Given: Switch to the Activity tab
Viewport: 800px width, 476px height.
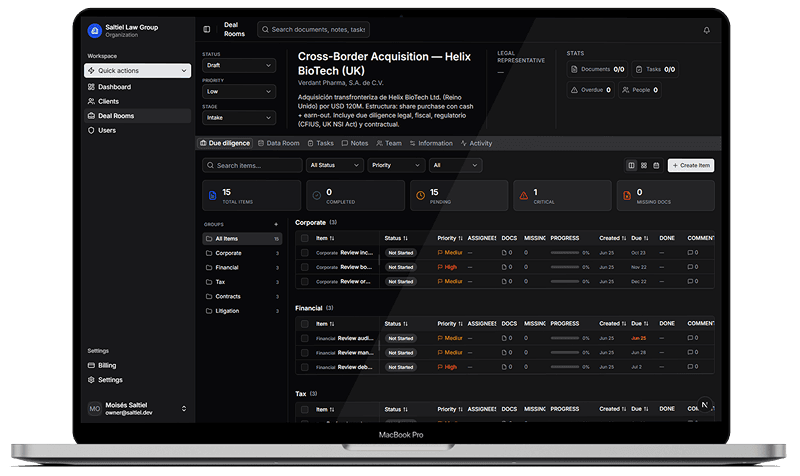Looking at the screenshot, I should (x=477, y=143).
